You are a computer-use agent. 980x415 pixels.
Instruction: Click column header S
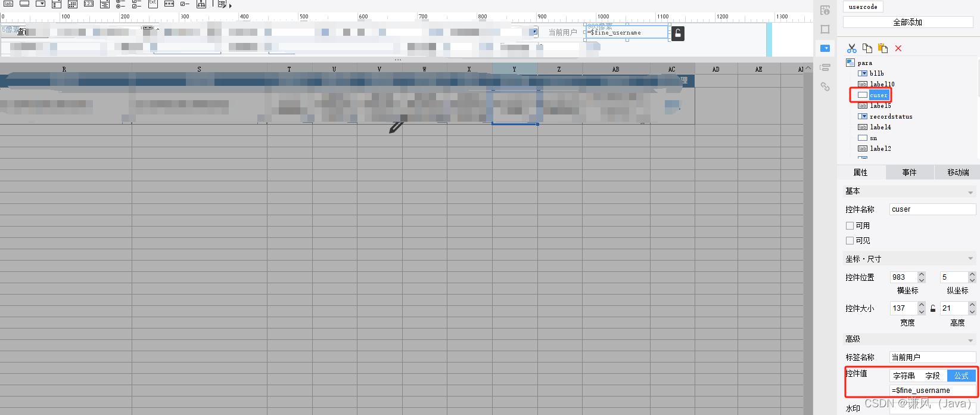tap(200, 69)
